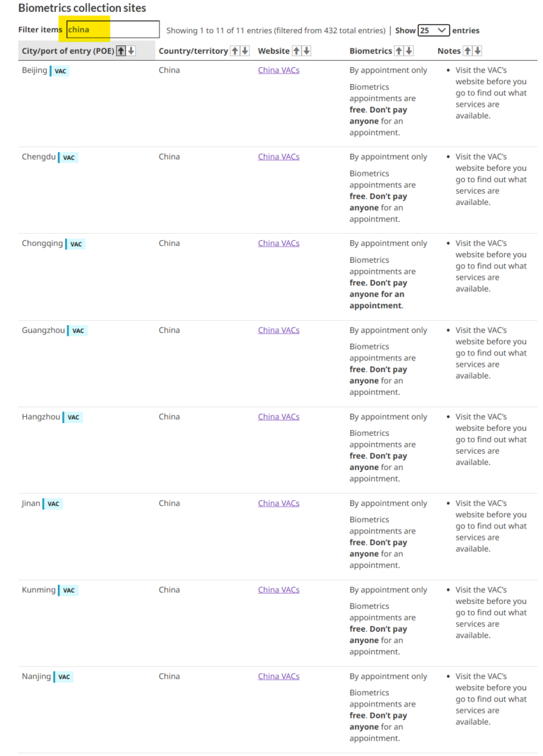The height and width of the screenshot is (756, 543).
Task: Sort Notes column ascending
Action: coord(468,51)
